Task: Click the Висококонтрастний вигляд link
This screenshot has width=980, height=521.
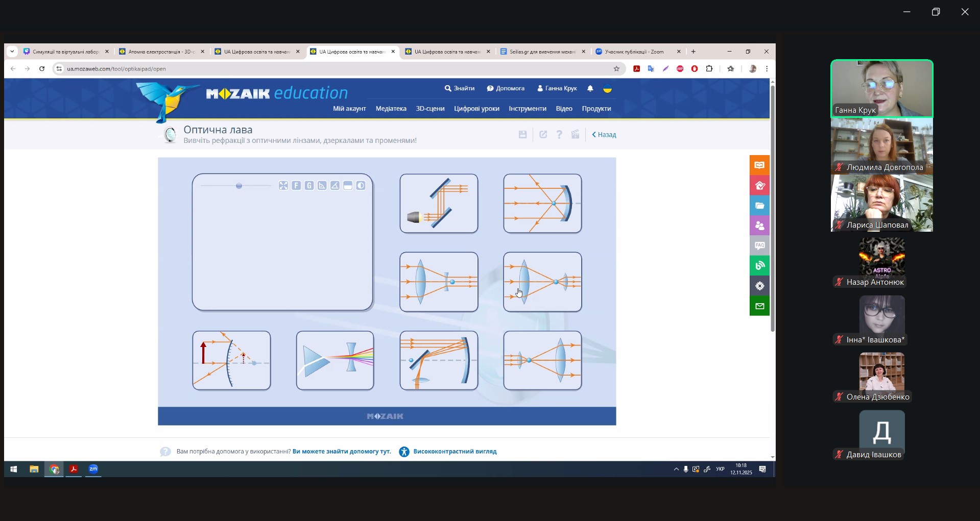Action: 455,452
